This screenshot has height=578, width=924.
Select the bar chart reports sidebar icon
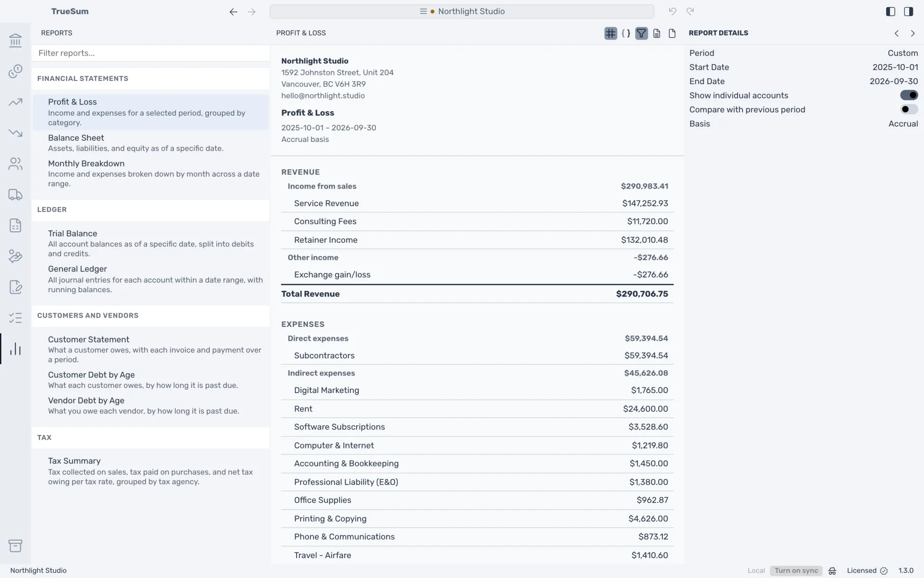[15, 349]
